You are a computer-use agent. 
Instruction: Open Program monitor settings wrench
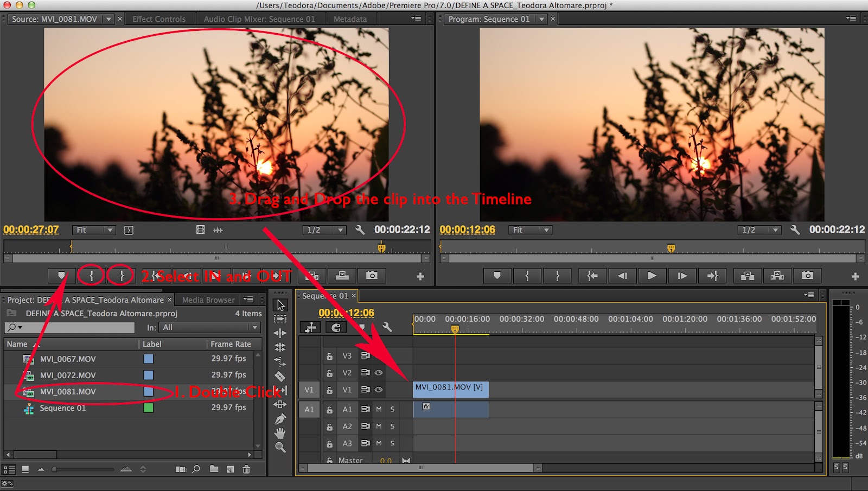coord(795,230)
